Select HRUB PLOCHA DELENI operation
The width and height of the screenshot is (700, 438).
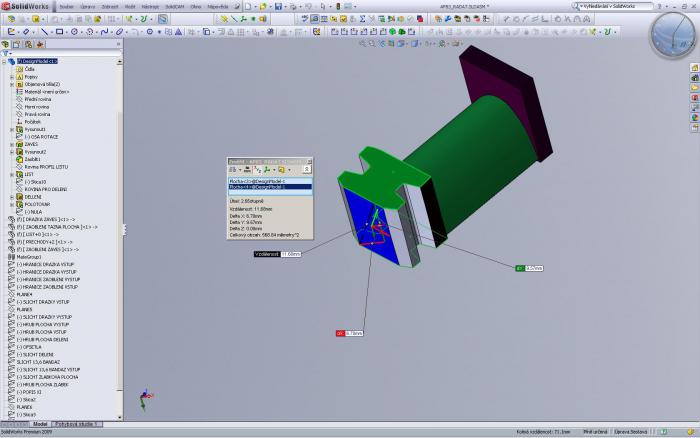(x=46, y=339)
